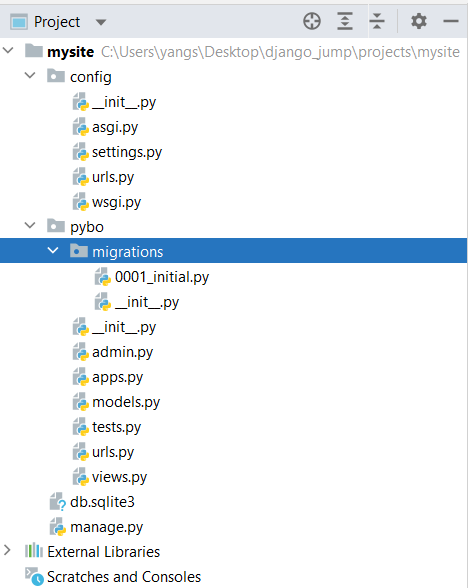Click the Python icon beside views.py
This screenshot has width=468, height=588.
click(81, 477)
